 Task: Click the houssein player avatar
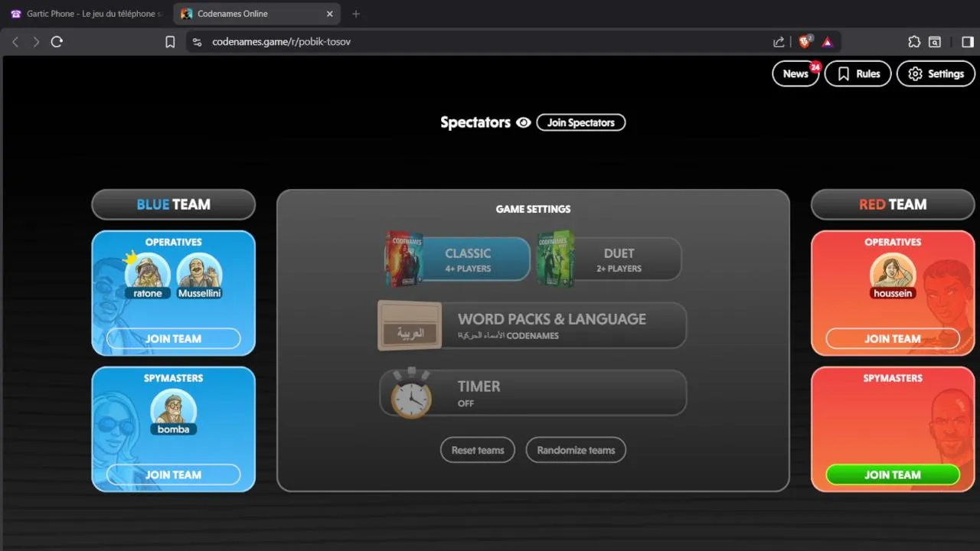(x=893, y=275)
